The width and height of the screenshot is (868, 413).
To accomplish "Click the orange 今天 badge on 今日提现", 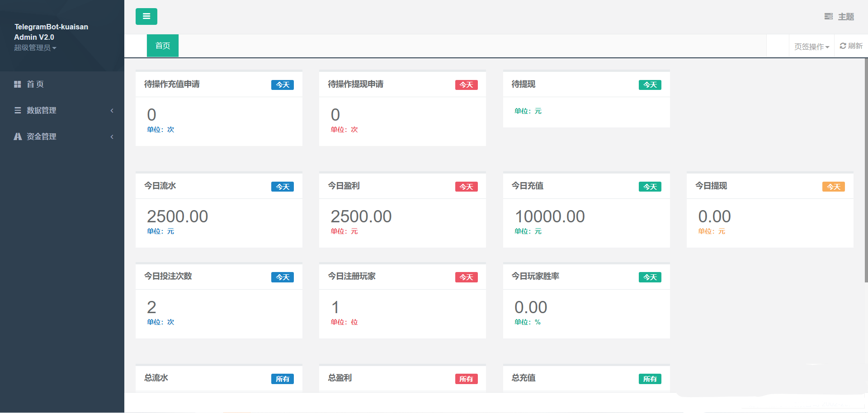I will pos(833,186).
